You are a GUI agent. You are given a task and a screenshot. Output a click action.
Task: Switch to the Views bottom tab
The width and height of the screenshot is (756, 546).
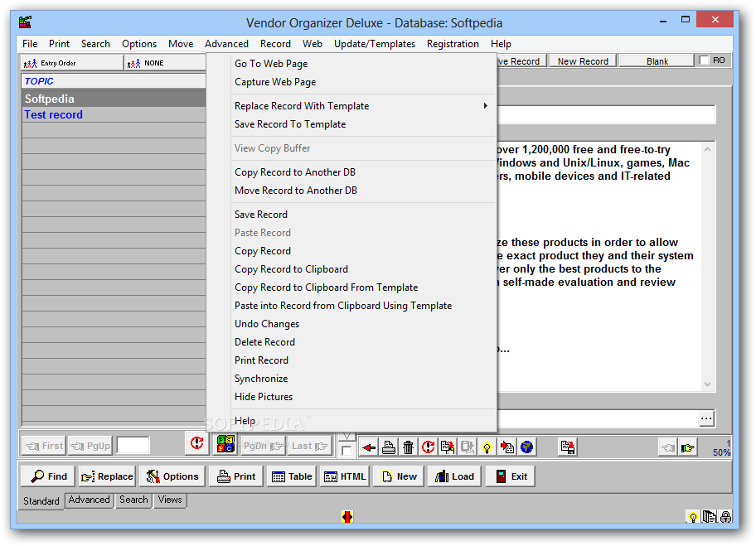(170, 500)
